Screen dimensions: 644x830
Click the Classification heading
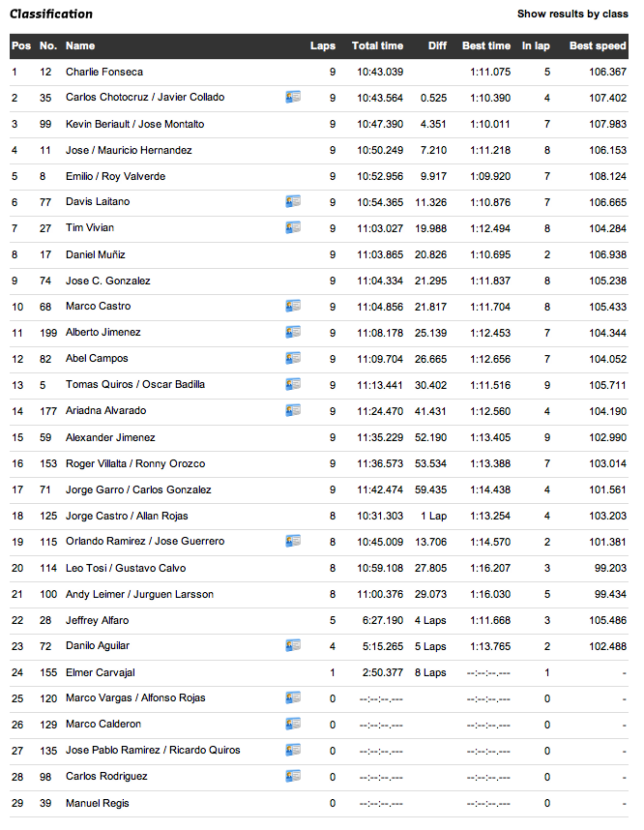[x=51, y=14]
